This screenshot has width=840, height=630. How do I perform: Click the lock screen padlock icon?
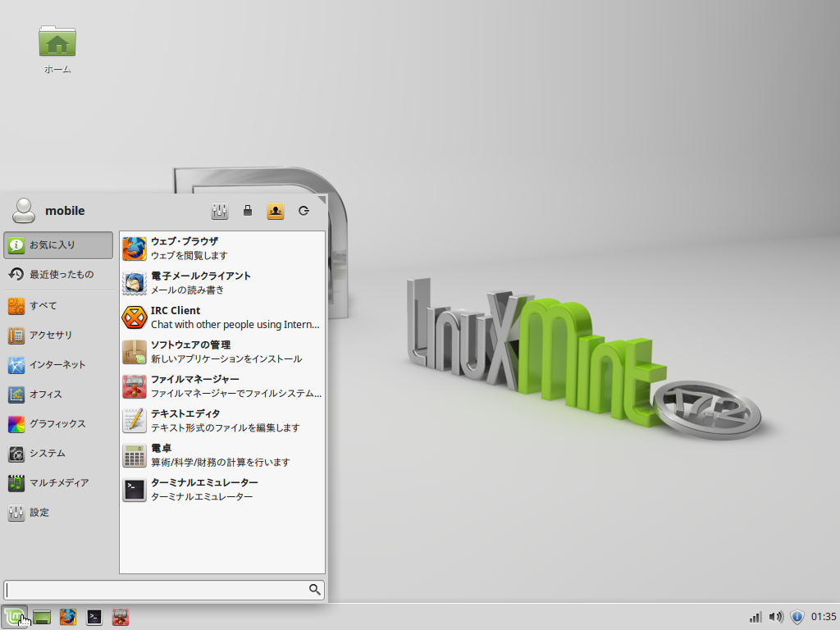(248, 211)
